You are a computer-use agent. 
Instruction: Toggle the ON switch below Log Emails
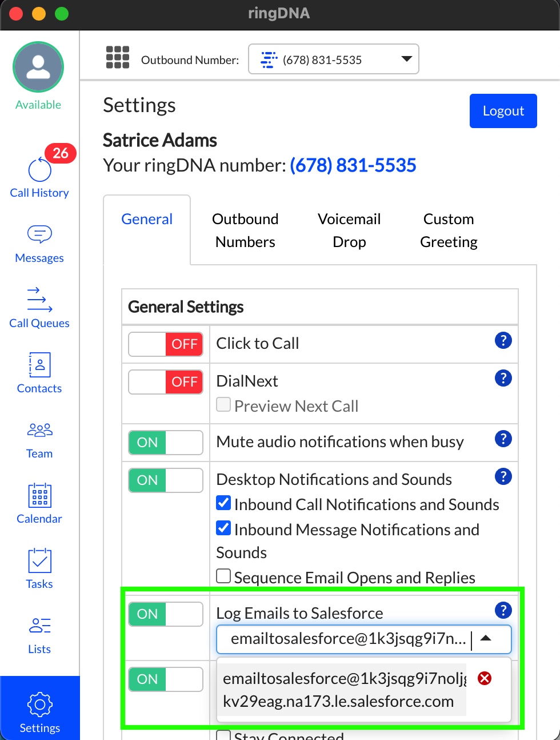point(166,679)
